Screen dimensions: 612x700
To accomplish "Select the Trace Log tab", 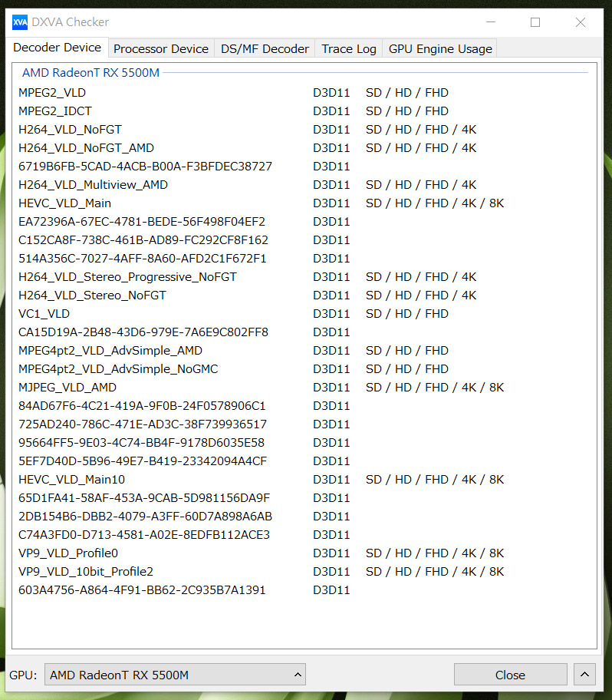I will tap(349, 48).
